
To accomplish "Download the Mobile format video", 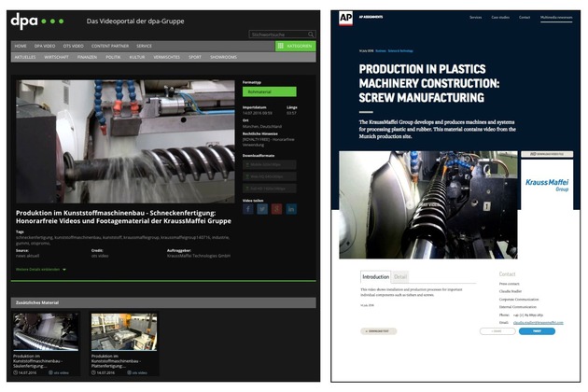I will pyautogui.click(x=269, y=165).
